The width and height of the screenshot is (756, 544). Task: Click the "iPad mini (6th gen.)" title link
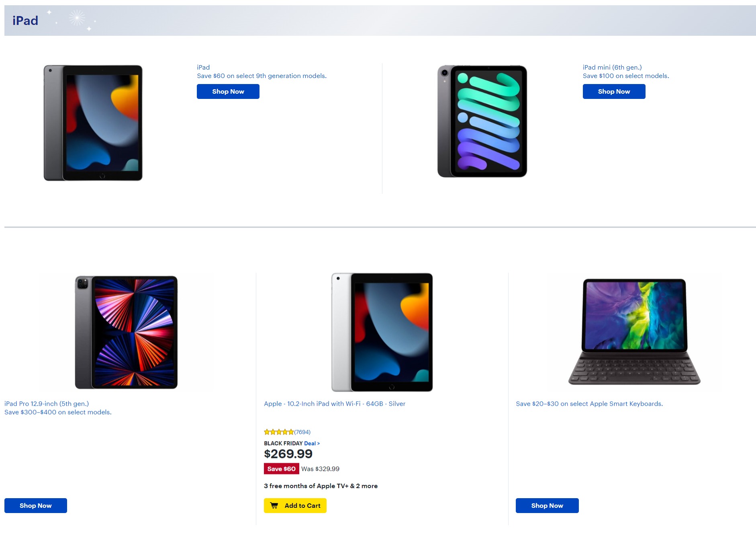[612, 68]
